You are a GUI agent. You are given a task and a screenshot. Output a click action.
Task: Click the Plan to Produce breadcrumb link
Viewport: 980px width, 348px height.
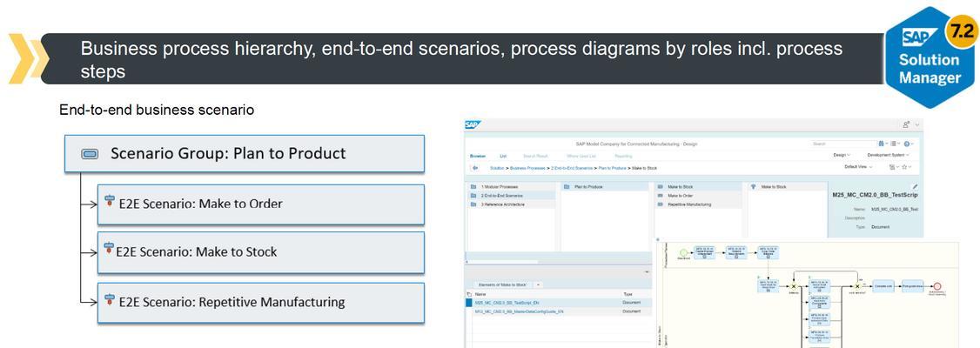[x=612, y=168]
